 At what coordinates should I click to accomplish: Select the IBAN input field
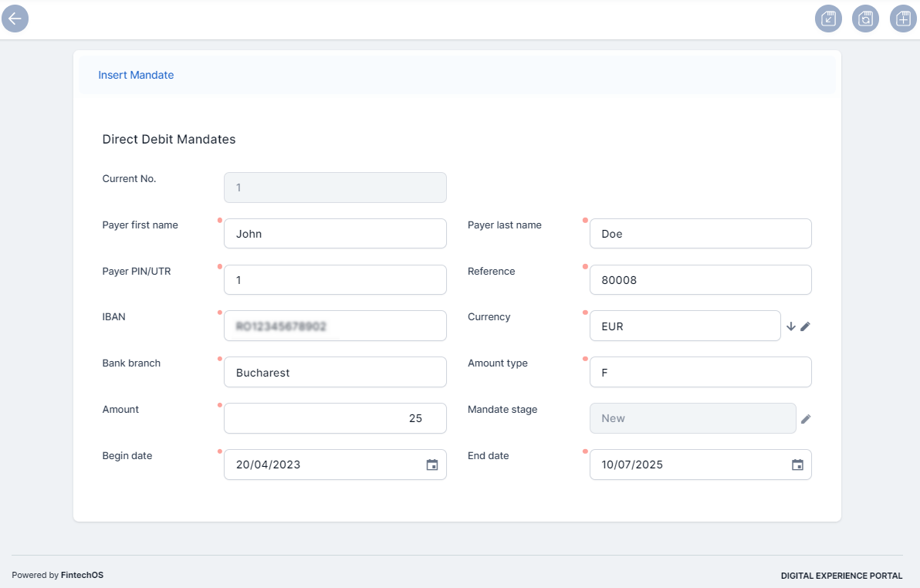[x=335, y=326]
